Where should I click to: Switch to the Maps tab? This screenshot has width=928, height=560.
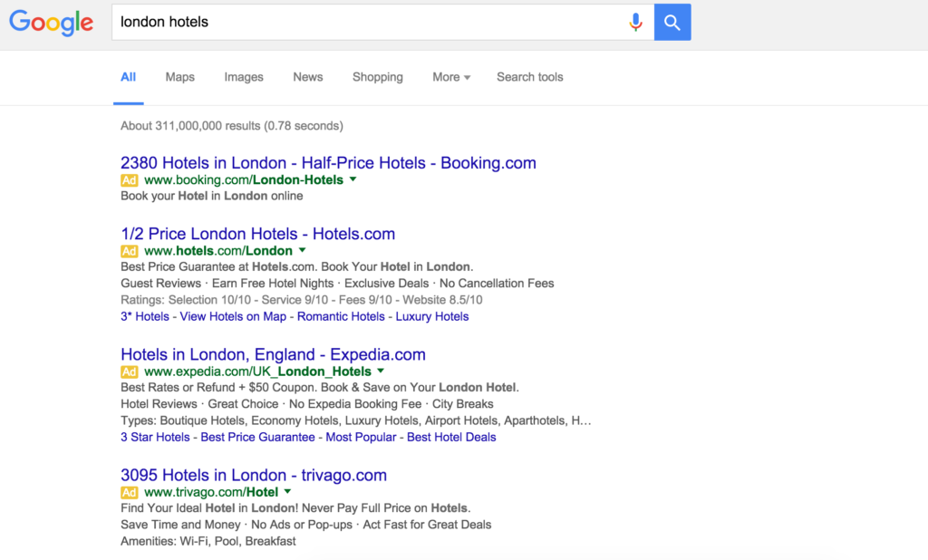[x=180, y=77]
